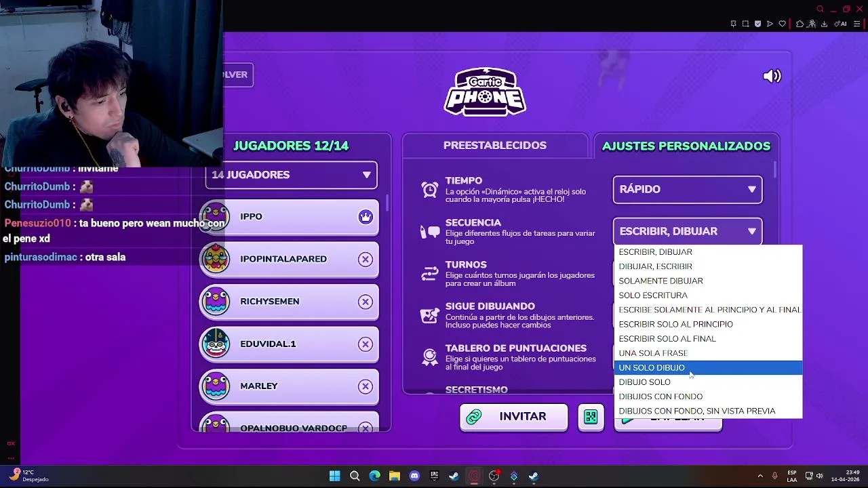
Task: Select ESCRIBIR SOLO AL FINAL option
Action: tap(708, 339)
